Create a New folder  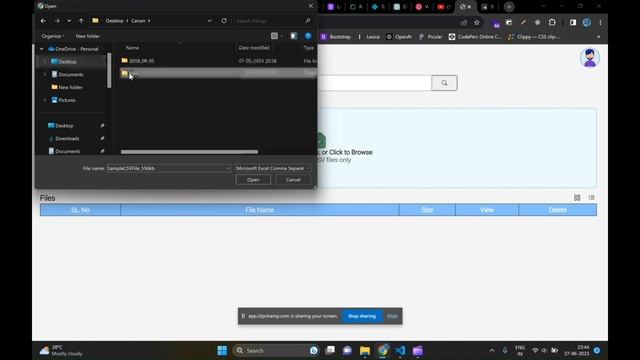click(x=87, y=36)
